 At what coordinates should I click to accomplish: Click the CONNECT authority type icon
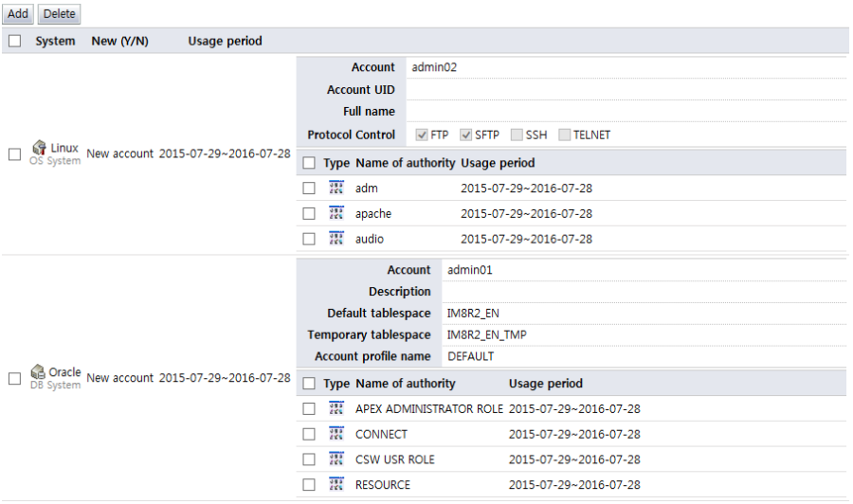click(x=336, y=434)
